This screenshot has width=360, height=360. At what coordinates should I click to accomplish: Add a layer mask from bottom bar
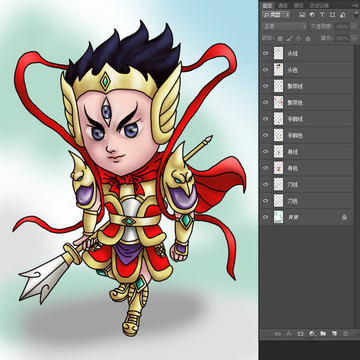[300, 334]
